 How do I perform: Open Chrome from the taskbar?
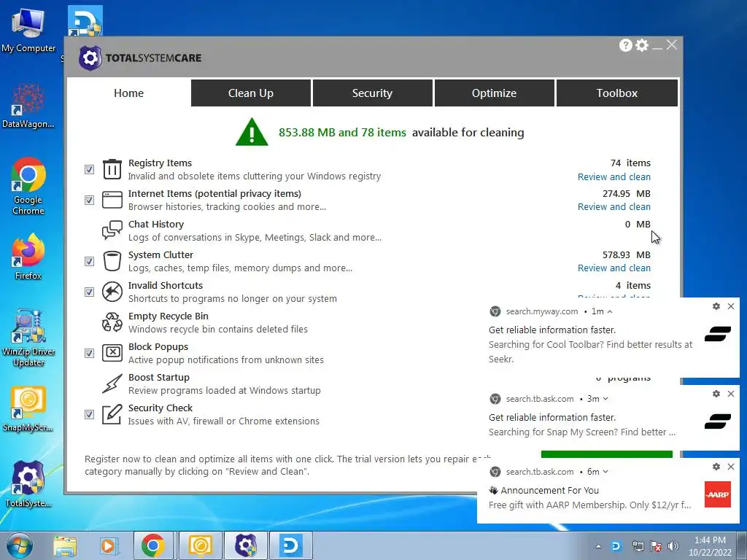coord(153,545)
